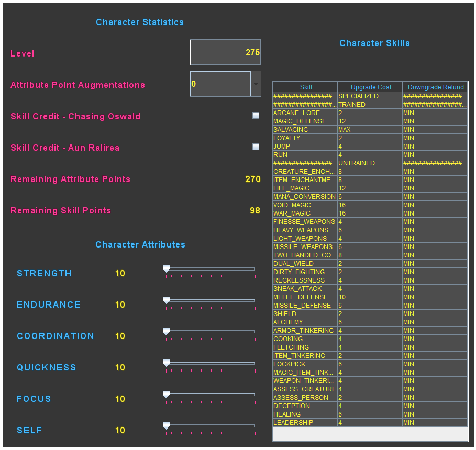Click the Downgrade Refund column header
This screenshot has height=450, width=476.
pyautogui.click(x=435, y=87)
